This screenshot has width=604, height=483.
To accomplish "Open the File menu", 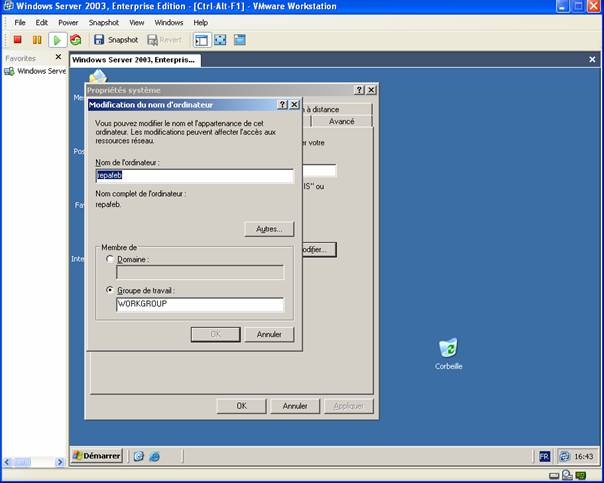I will [x=20, y=22].
